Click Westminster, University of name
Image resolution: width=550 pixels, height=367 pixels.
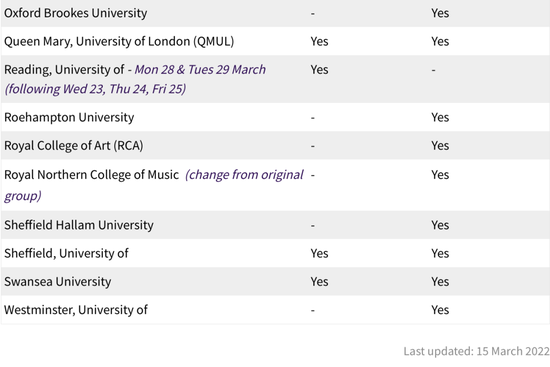(76, 310)
